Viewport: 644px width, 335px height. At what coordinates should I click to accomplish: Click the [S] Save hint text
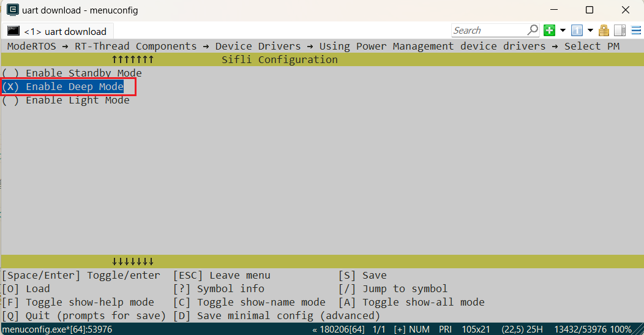click(362, 276)
